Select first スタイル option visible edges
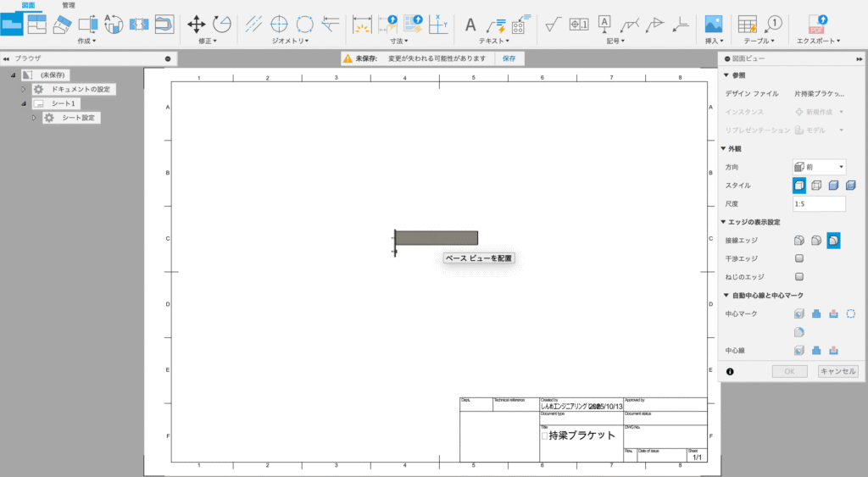Viewport: 868px width, 477px height. click(799, 186)
